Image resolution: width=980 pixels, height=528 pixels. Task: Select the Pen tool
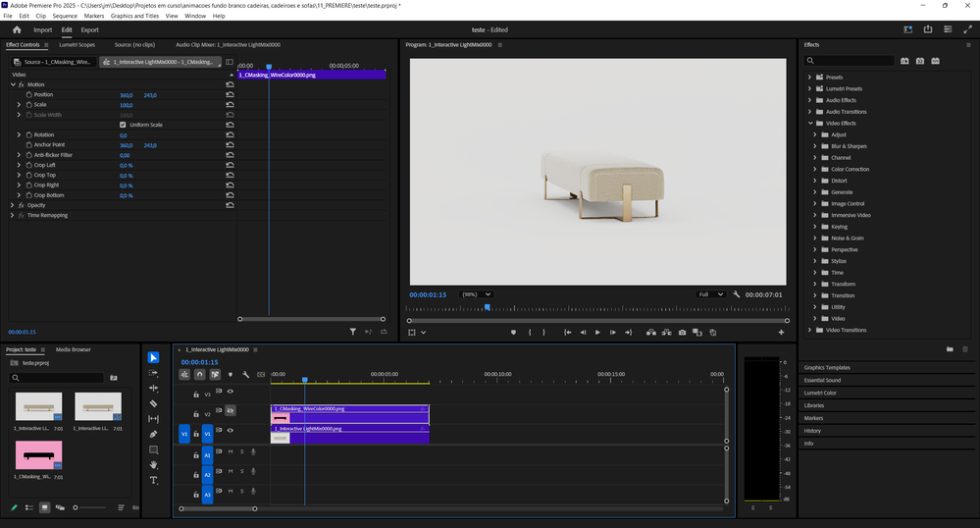tap(153, 434)
